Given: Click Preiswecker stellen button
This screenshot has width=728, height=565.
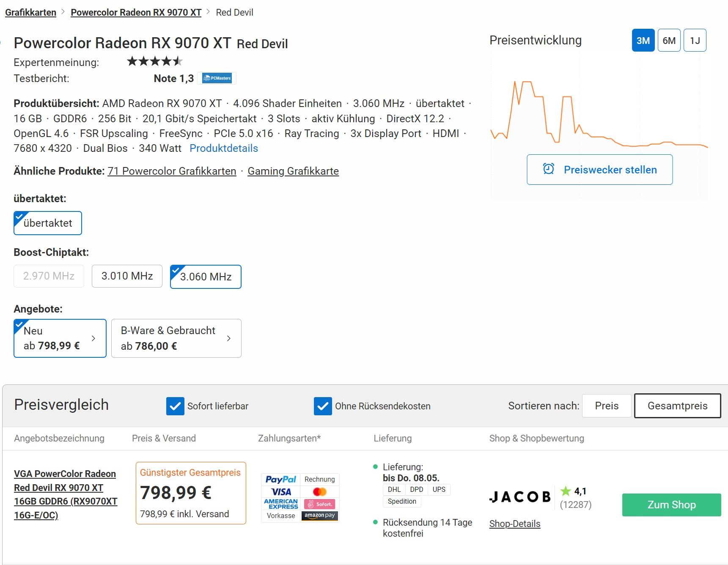Looking at the screenshot, I should (600, 170).
